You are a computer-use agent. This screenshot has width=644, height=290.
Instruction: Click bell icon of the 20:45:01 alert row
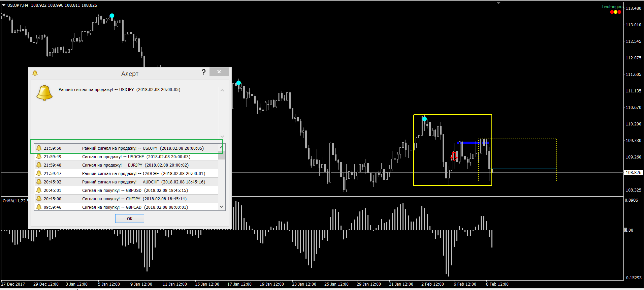(39, 190)
